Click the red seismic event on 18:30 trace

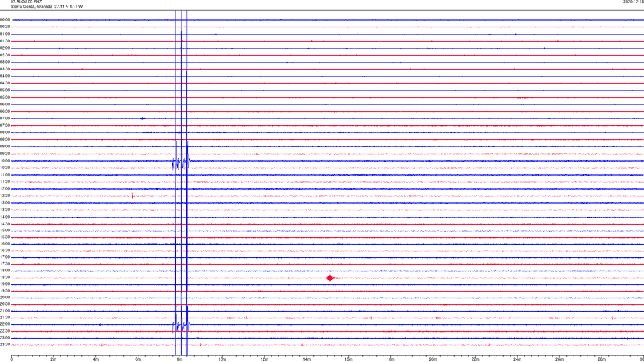(x=330, y=278)
